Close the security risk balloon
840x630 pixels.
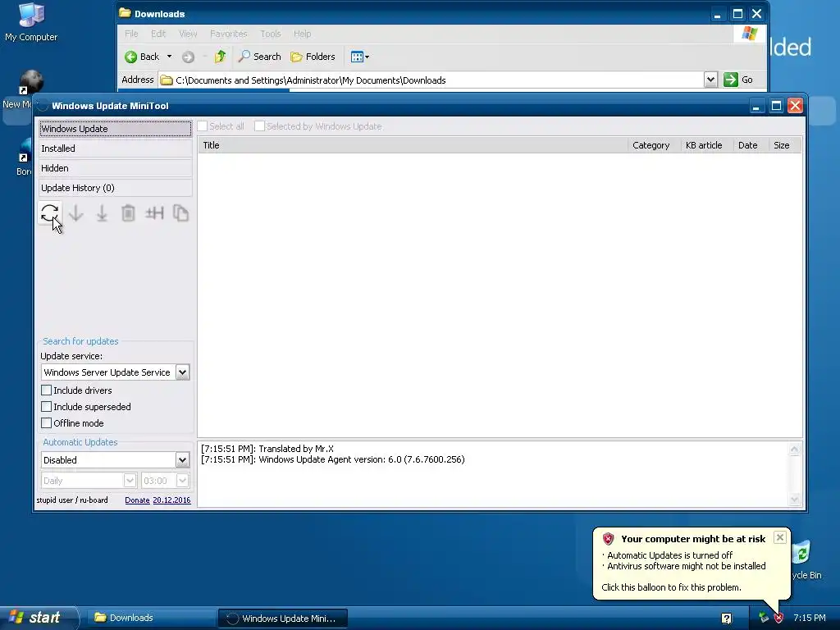(780, 537)
